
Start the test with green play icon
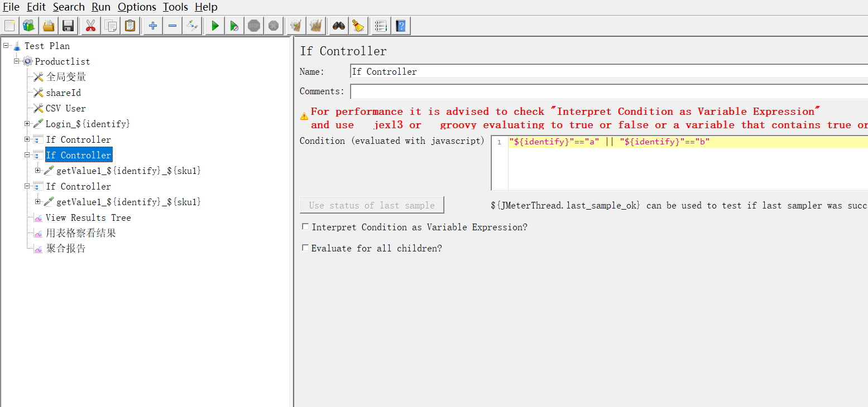coord(215,26)
